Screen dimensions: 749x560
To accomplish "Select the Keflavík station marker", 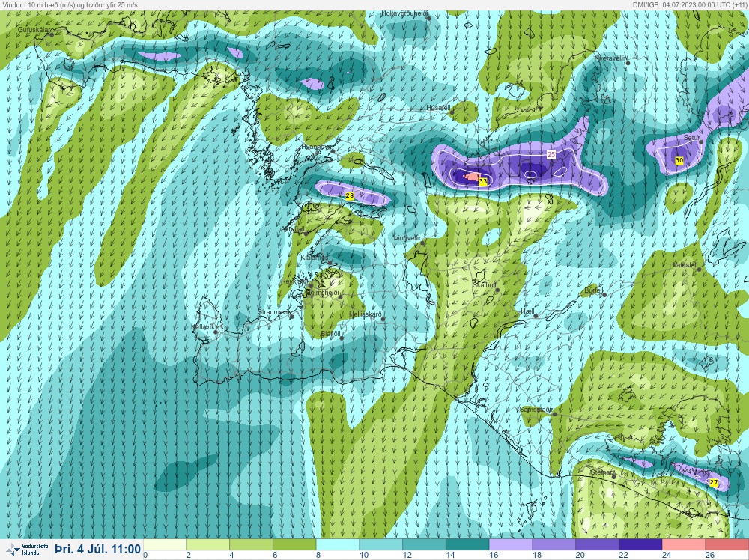I will [216, 332].
